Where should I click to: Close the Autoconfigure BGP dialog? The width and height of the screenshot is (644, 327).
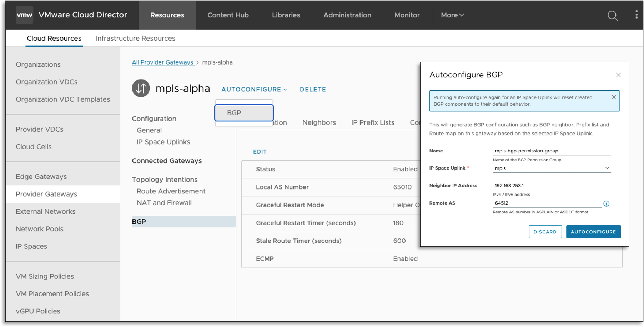(618, 75)
